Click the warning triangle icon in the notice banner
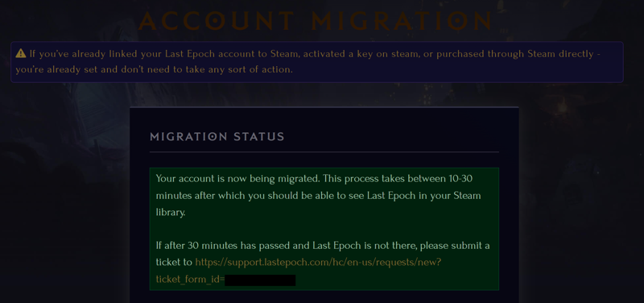 (x=21, y=53)
